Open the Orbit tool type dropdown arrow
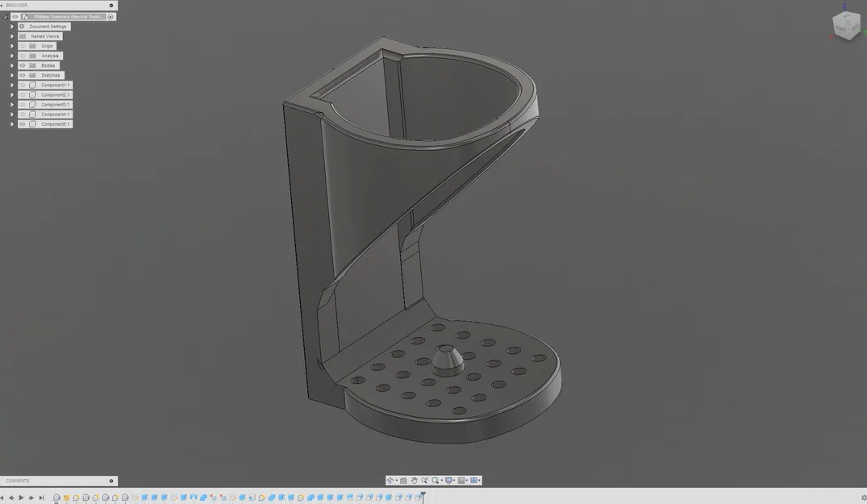Screen dimensions: 867x504 (x=397, y=481)
